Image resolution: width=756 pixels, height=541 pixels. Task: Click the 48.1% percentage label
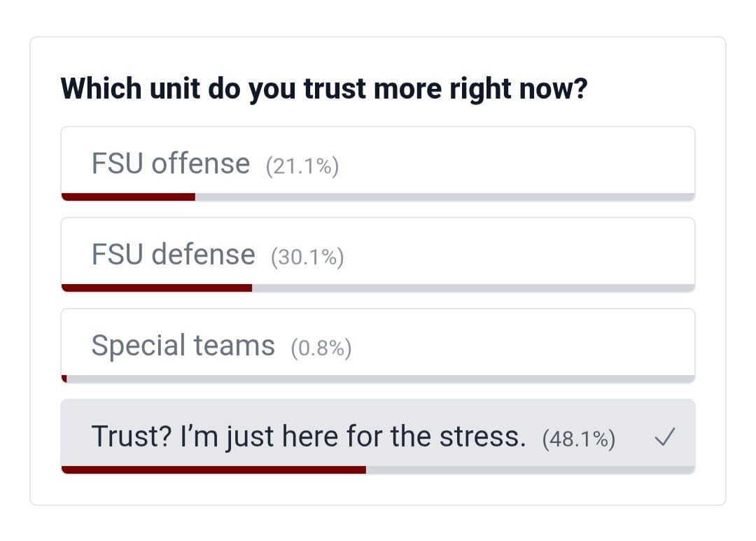579,440
